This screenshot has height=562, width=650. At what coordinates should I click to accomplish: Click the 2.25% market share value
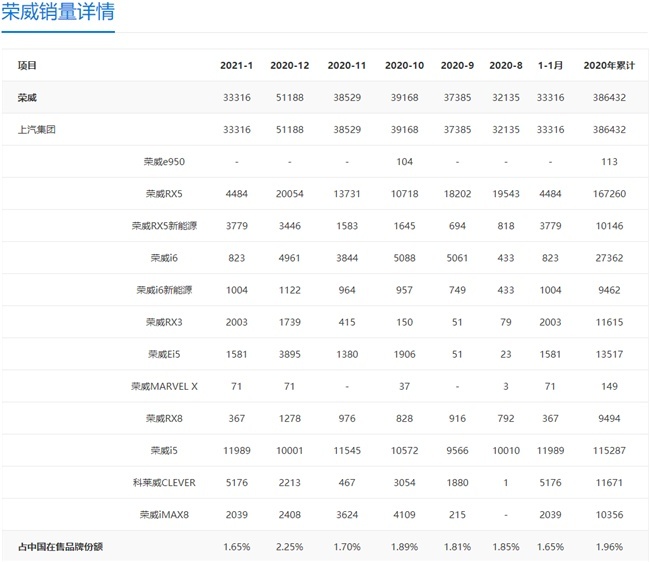click(x=289, y=547)
